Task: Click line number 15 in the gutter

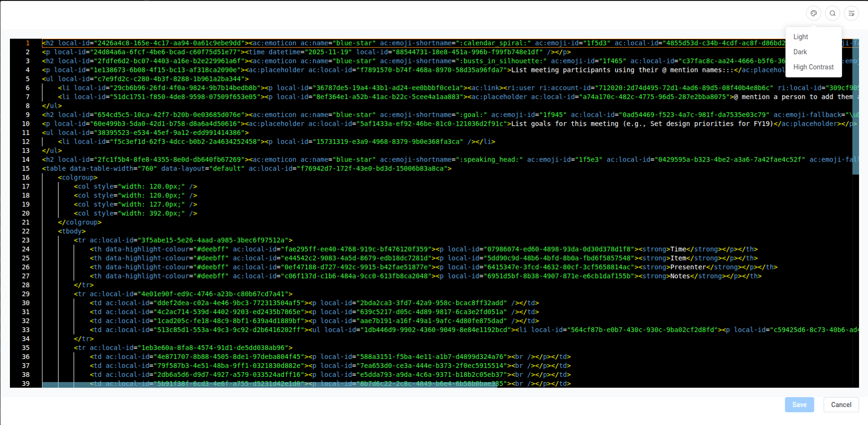Action: (26, 169)
